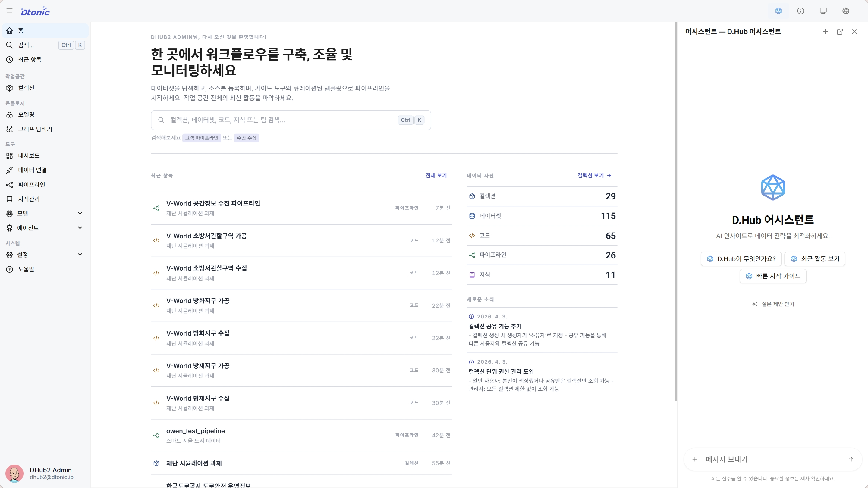The image size is (868, 488).
Task: Click 최근 활동 보기 suggestion button
Action: pyautogui.click(x=815, y=259)
